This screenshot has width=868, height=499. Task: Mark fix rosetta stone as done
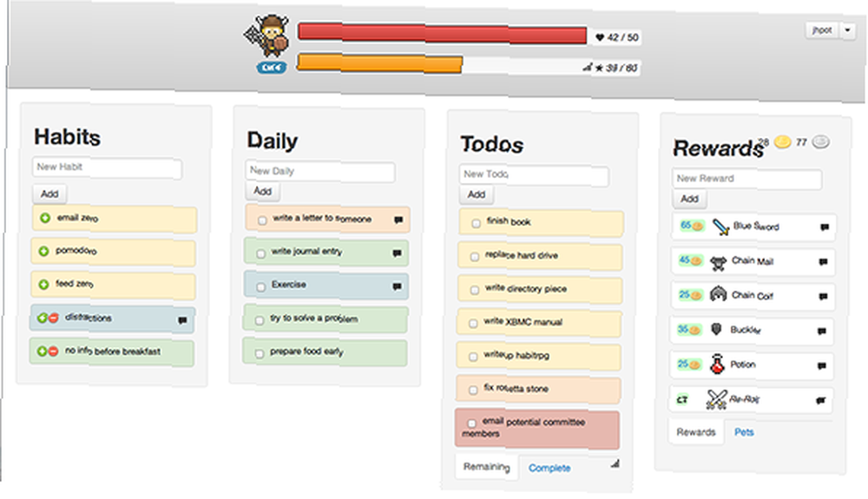pos(473,390)
